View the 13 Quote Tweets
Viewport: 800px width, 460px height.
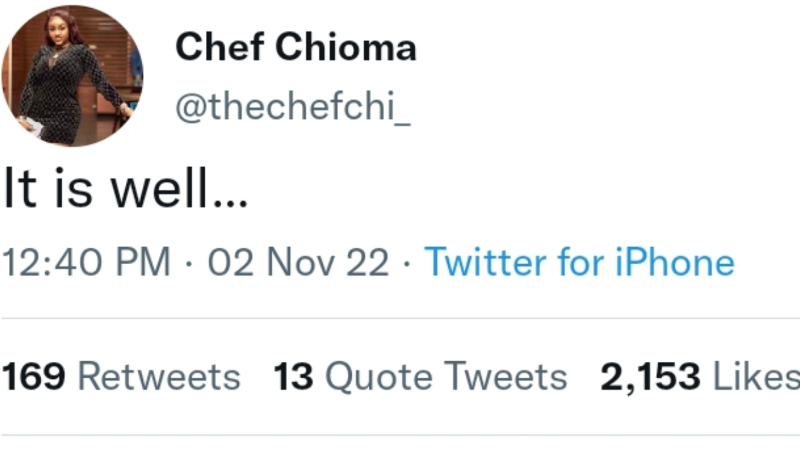click(420, 377)
